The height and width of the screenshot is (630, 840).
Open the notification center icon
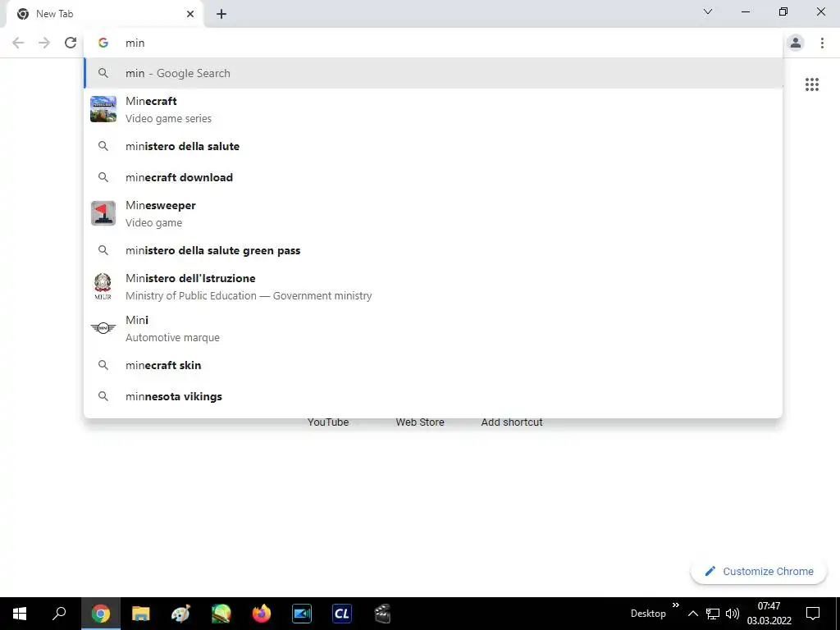[813, 614]
